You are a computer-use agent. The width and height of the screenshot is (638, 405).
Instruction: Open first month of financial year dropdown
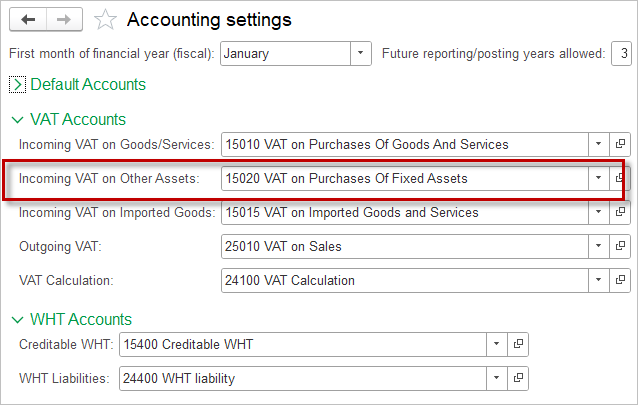click(361, 53)
